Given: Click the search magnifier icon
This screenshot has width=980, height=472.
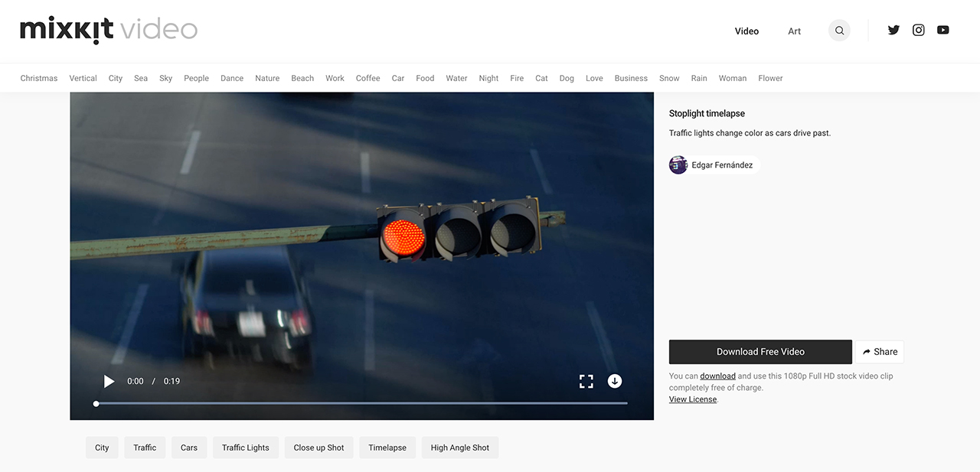Looking at the screenshot, I should tap(839, 31).
